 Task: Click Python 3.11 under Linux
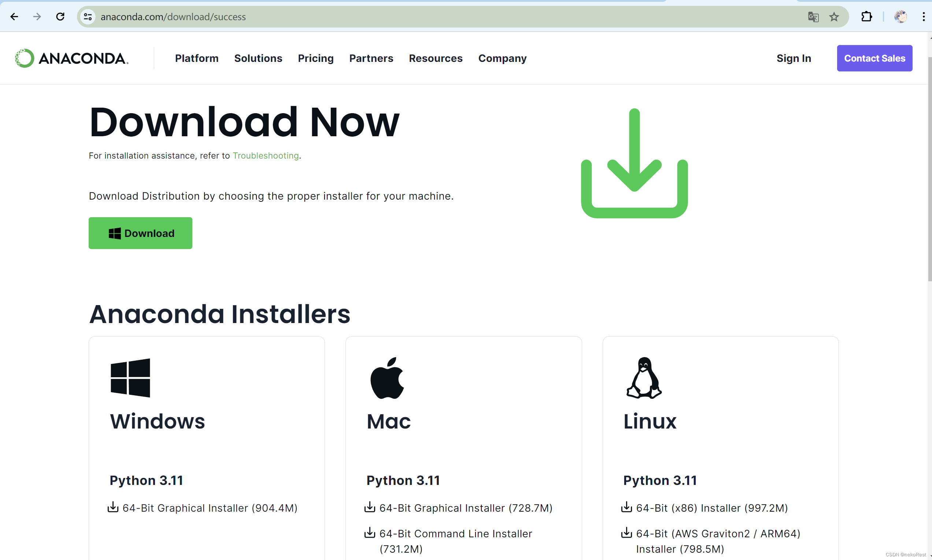(x=660, y=480)
